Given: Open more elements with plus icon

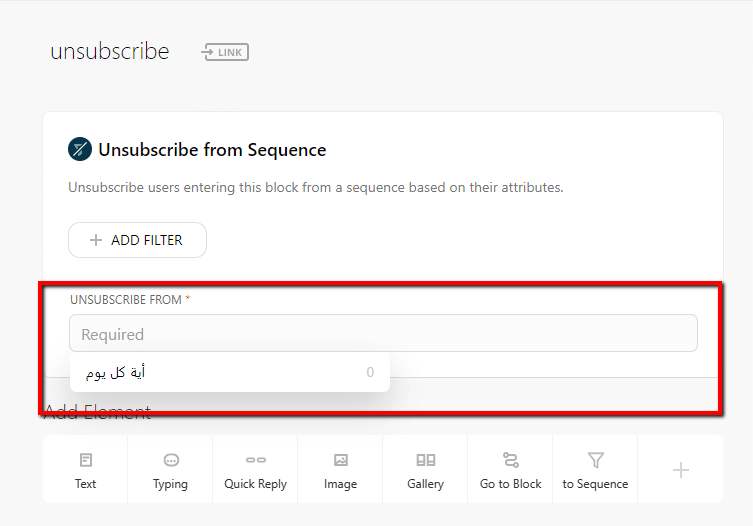Looking at the screenshot, I should (680, 469).
